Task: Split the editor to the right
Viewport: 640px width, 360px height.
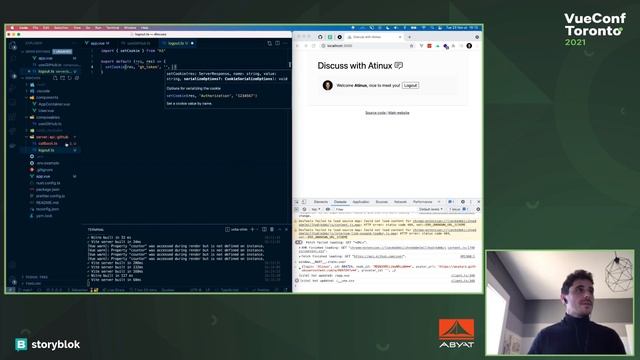Action: click(x=277, y=43)
